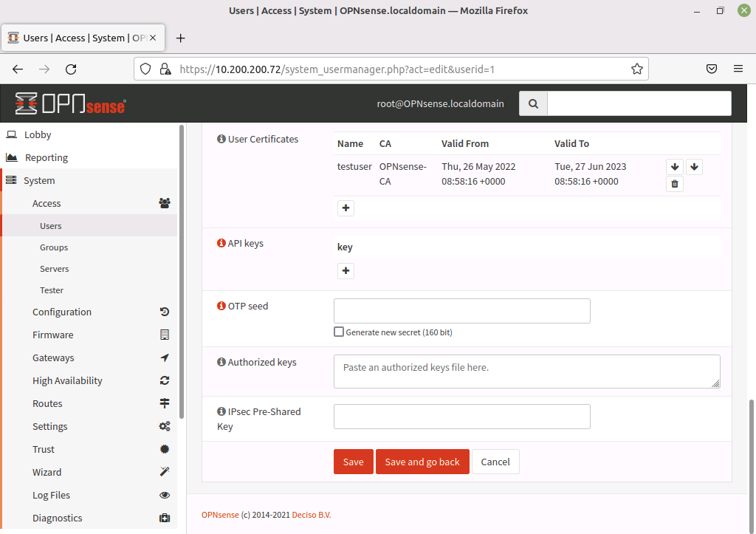
Task: Click the info icon beside OTP seed
Action: tap(221, 306)
